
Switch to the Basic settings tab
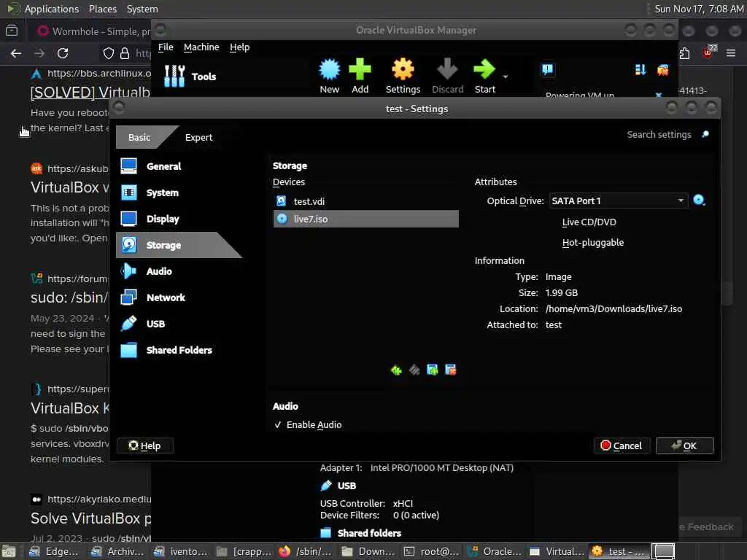[139, 137]
